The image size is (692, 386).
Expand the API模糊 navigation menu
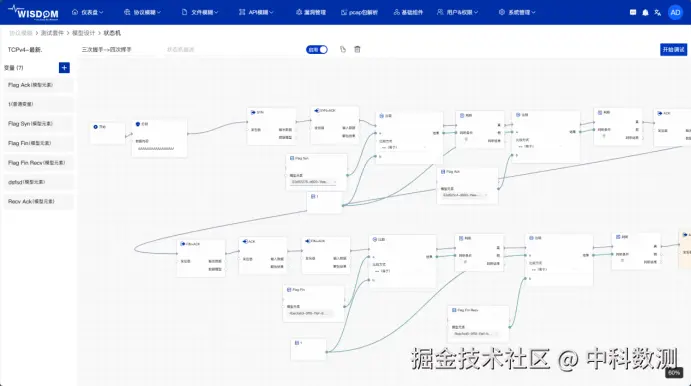[x=256, y=12]
